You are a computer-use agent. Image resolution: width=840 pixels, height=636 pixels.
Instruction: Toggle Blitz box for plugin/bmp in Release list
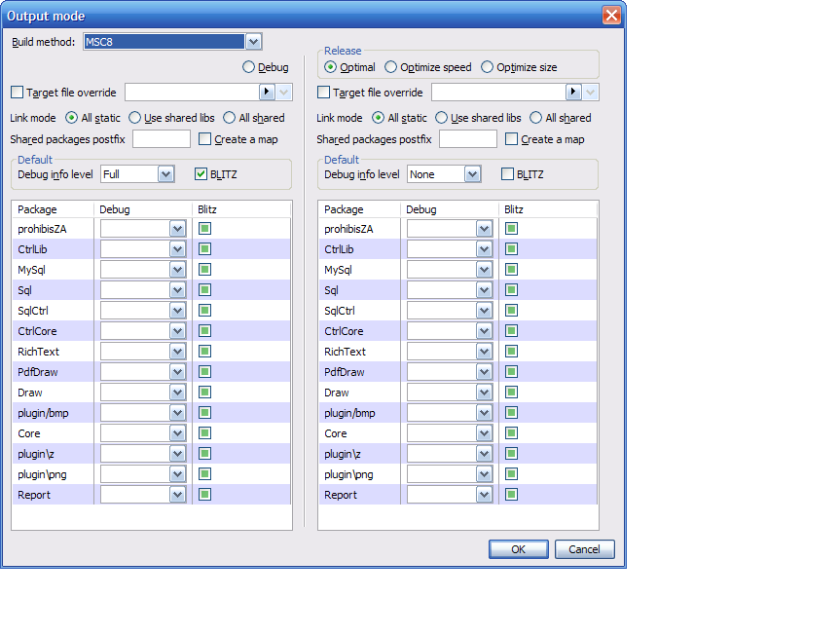(511, 413)
